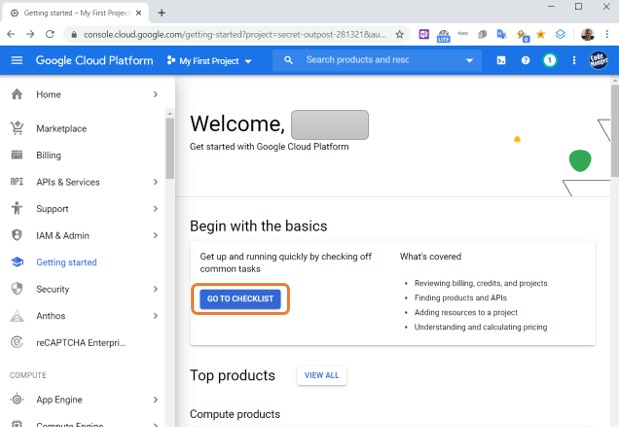This screenshot has width=619, height=427.
Task: Select Getting started in the sidebar
Action: [66, 262]
